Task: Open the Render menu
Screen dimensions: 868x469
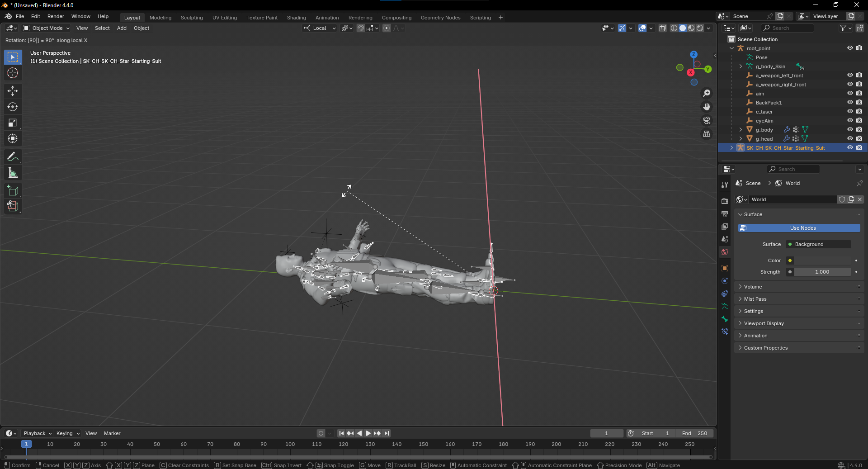Action: [56, 16]
